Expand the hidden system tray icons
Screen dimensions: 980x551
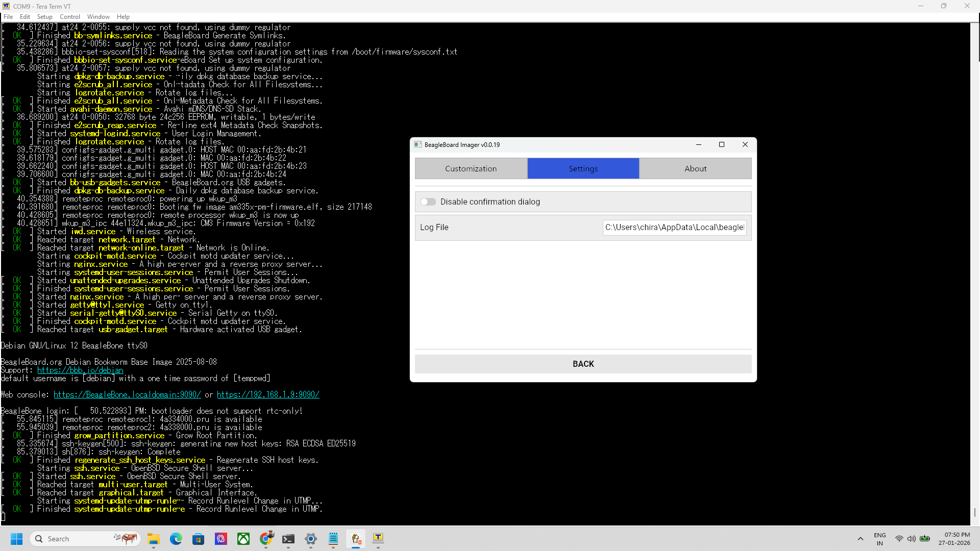[861, 539]
